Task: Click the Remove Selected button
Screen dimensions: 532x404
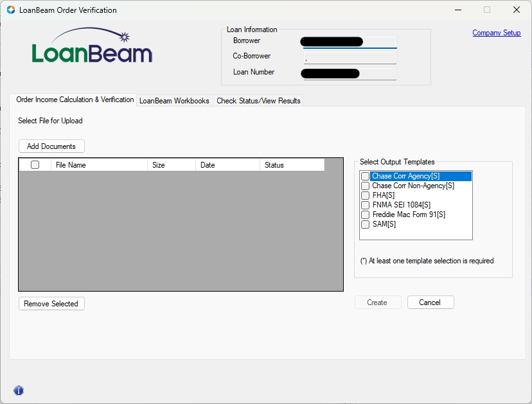Action: tap(51, 304)
